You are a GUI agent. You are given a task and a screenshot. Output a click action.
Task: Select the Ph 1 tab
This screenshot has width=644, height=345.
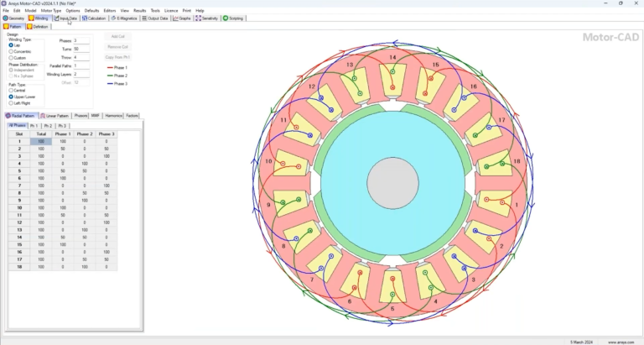coord(34,125)
